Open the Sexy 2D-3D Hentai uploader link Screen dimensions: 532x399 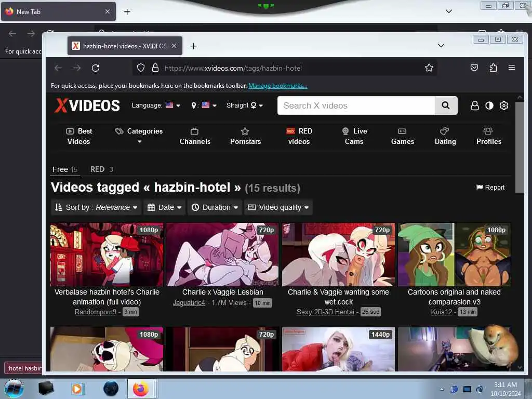tap(325, 312)
